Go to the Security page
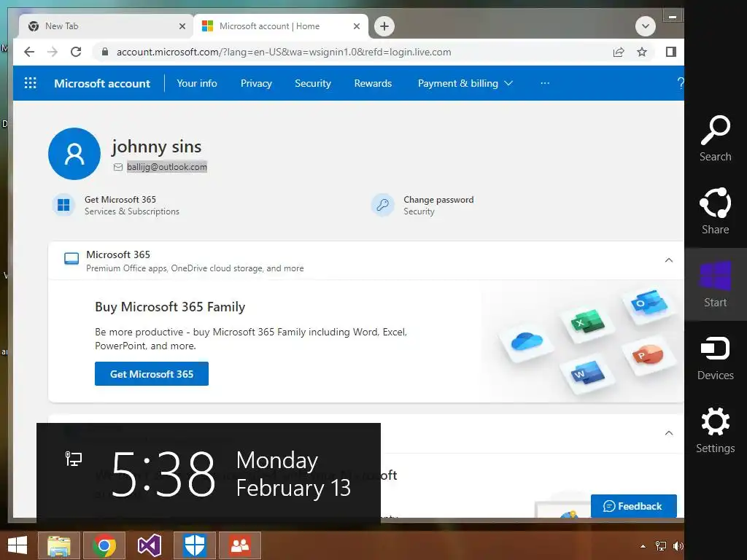 [313, 83]
